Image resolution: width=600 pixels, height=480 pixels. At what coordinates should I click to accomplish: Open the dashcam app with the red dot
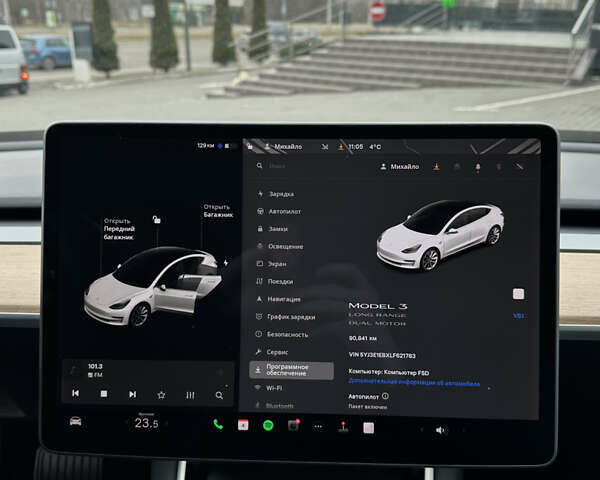[x=293, y=426]
